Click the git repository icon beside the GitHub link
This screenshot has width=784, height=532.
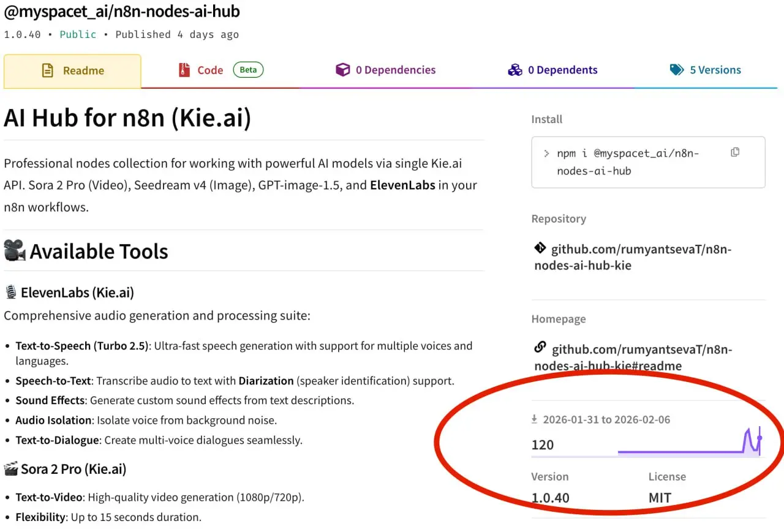point(540,248)
